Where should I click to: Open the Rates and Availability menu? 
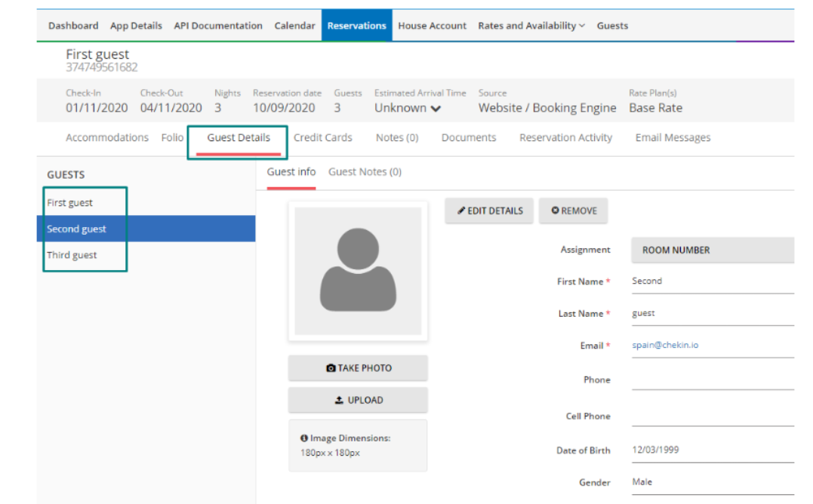(531, 26)
